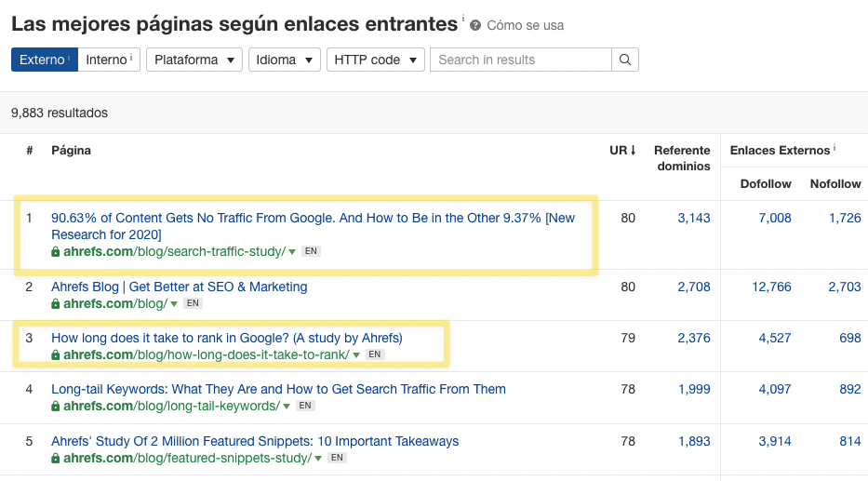Expand URL arrow for how-long-does-it-take-to-rank
This screenshot has height=481, width=868.
(x=356, y=355)
